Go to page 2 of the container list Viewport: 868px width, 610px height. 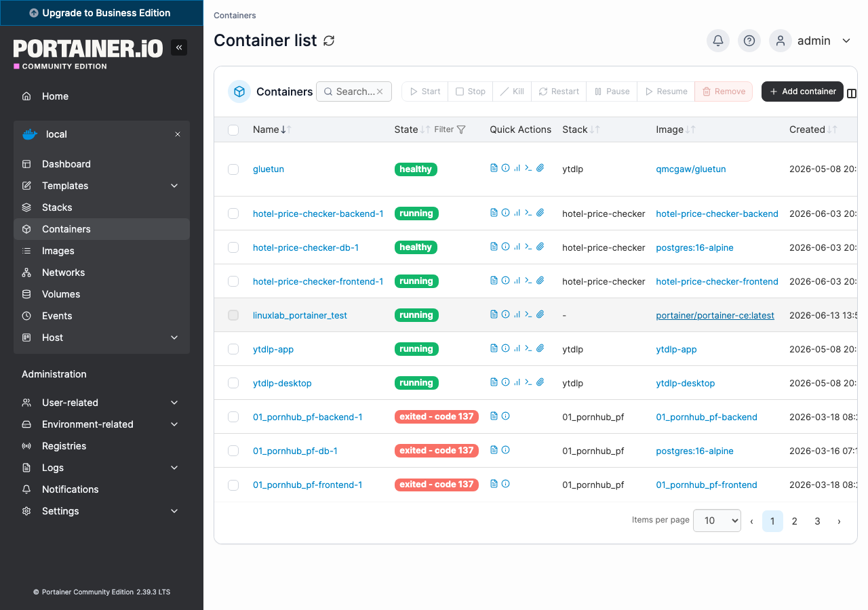795,521
